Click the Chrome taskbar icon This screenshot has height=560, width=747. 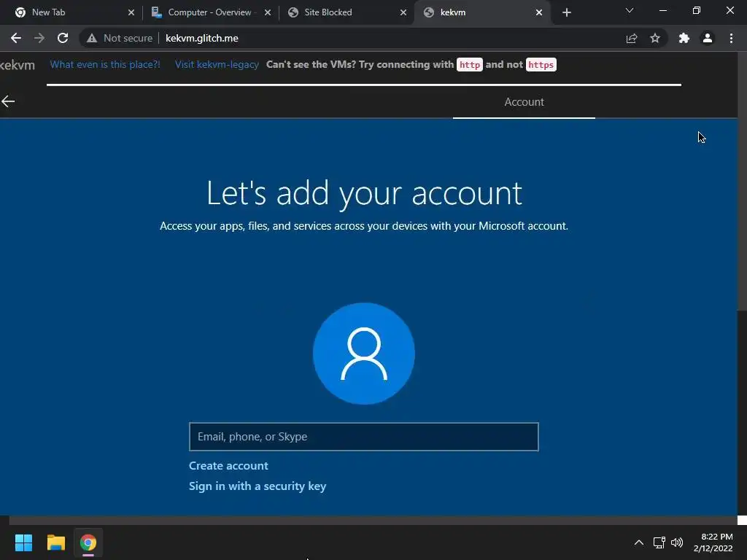88,542
